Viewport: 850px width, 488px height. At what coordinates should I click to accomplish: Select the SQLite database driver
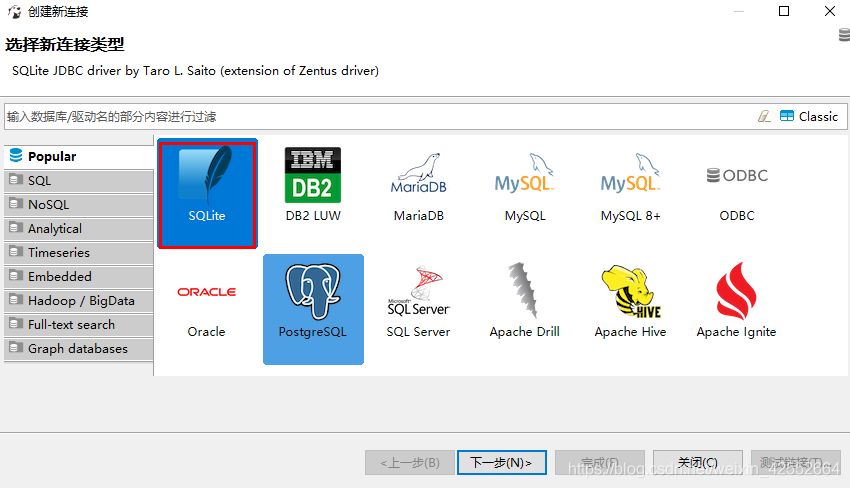tap(207, 194)
